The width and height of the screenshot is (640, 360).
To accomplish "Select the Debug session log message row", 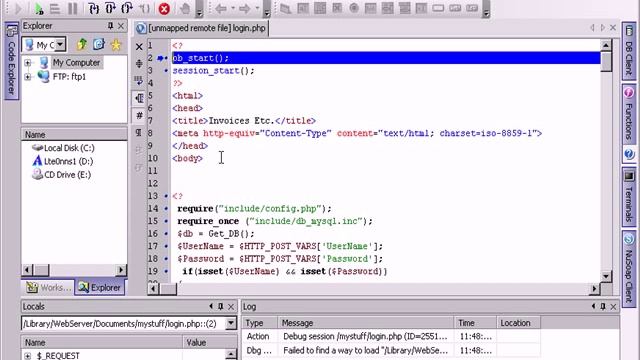I will click(391, 336).
